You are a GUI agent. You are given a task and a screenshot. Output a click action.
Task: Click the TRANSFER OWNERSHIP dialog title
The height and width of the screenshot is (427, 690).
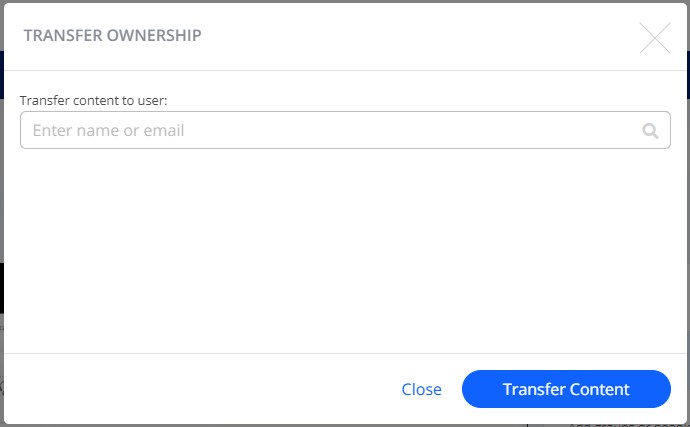[x=112, y=35]
